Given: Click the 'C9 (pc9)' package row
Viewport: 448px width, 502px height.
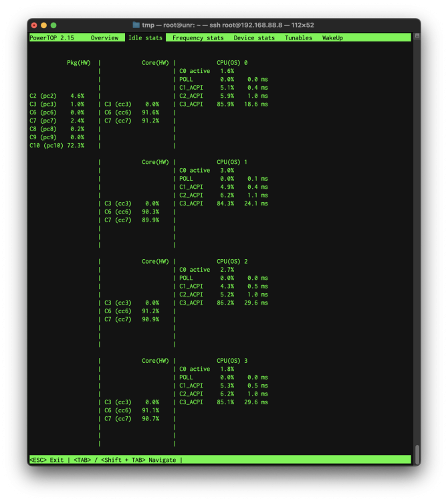Looking at the screenshot, I should pos(57,137).
